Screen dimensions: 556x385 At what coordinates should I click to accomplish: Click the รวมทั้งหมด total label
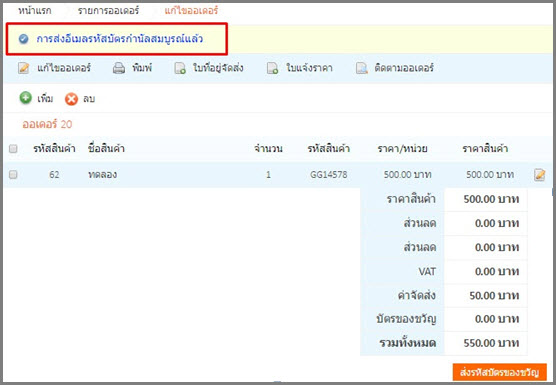tap(408, 343)
